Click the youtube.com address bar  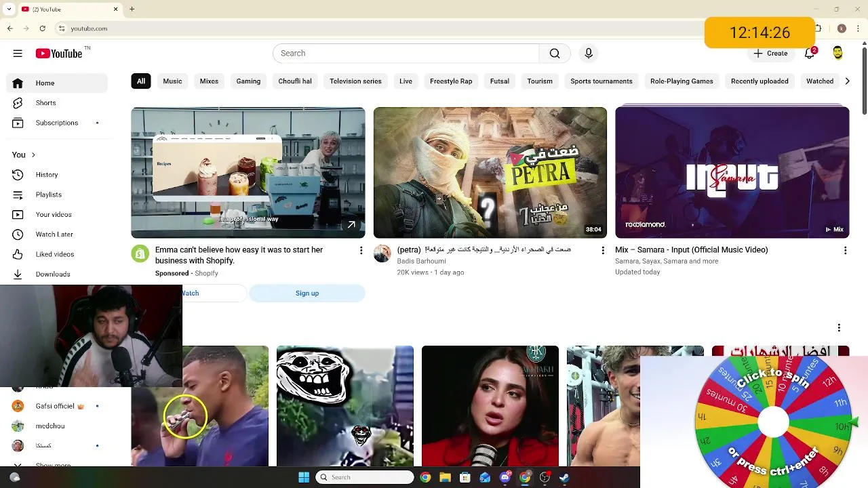[x=380, y=28]
